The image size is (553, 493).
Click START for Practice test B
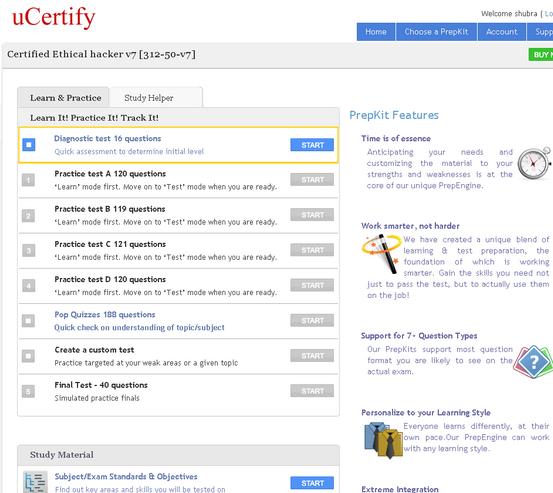click(312, 215)
